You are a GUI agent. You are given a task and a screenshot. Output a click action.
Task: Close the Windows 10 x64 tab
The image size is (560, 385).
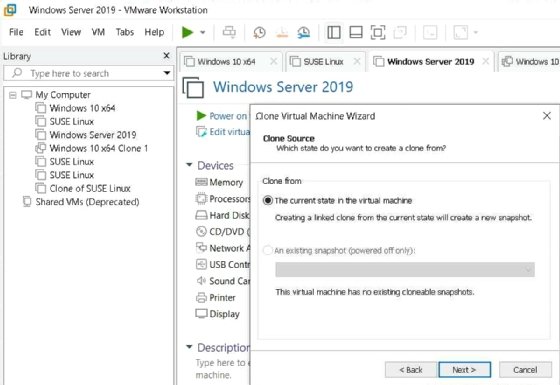click(274, 61)
